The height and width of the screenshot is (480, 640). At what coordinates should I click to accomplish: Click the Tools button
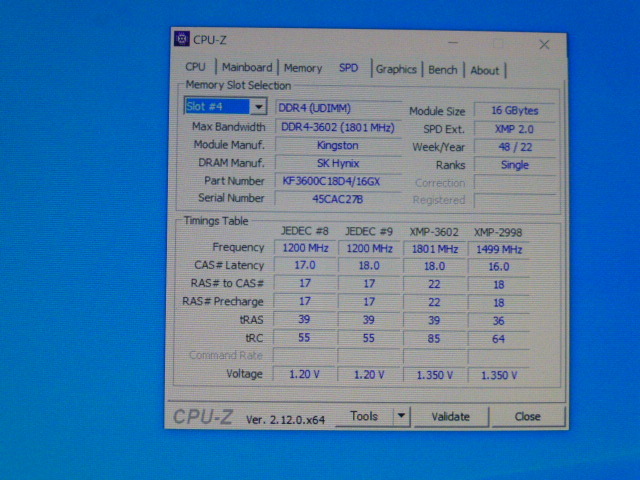pos(364,416)
